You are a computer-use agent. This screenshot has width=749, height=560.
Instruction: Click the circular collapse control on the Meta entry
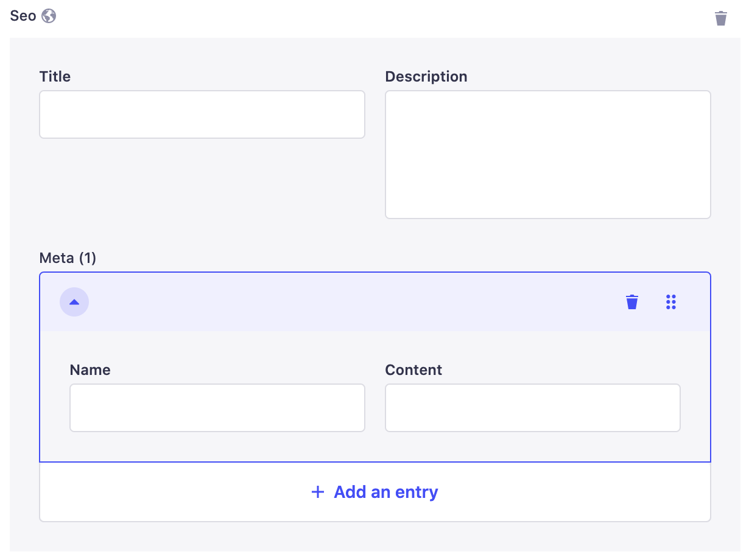tap(74, 301)
